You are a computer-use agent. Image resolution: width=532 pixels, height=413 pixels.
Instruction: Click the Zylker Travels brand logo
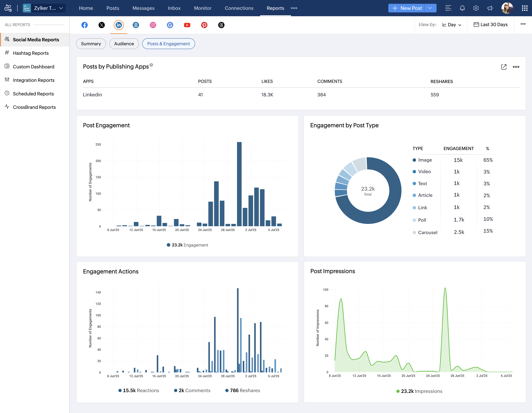pos(27,8)
